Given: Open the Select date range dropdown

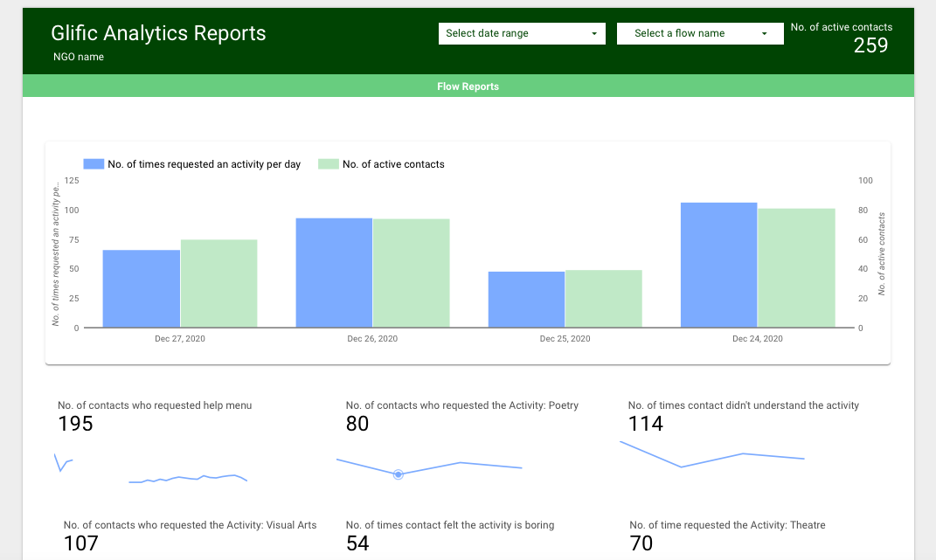Looking at the screenshot, I should [522, 33].
